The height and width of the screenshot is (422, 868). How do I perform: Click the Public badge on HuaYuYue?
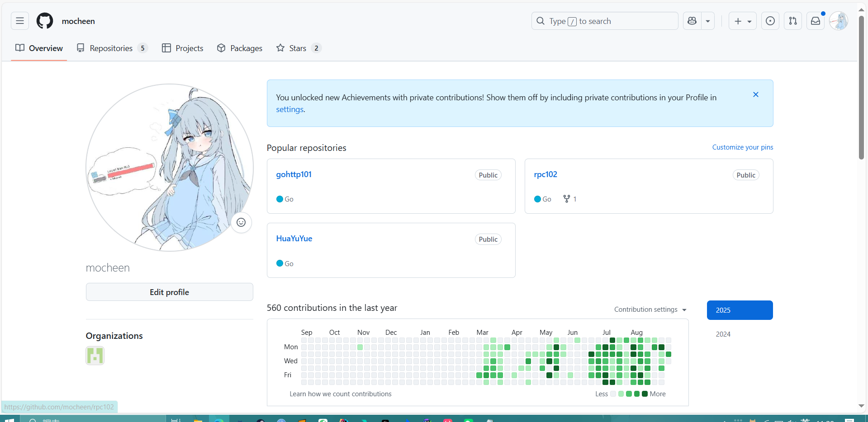point(488,239)
